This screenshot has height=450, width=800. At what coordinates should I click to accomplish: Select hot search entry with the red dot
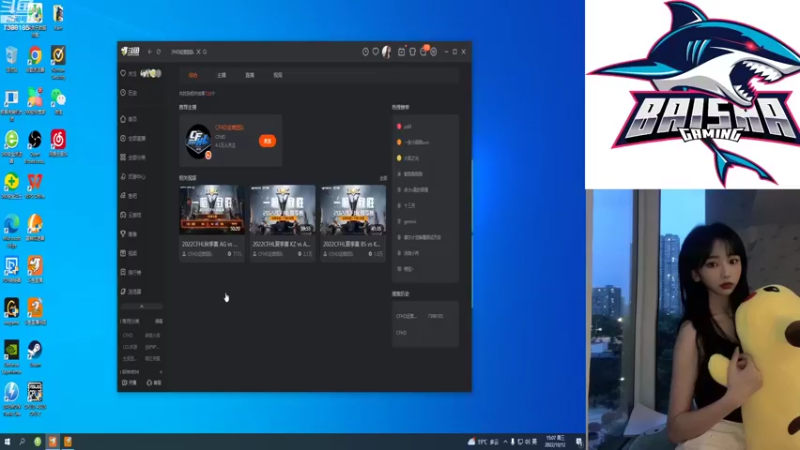coord(404,126)
